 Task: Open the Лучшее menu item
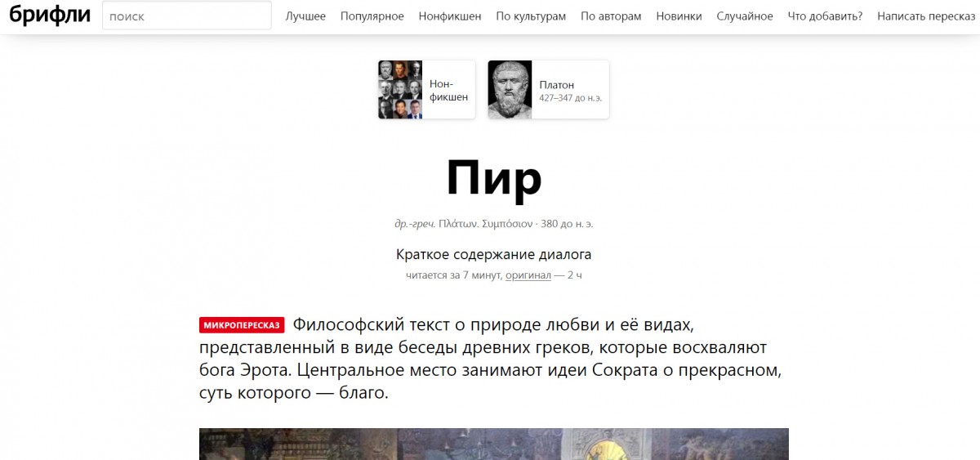pyautogui.click(x=305, y=16)
